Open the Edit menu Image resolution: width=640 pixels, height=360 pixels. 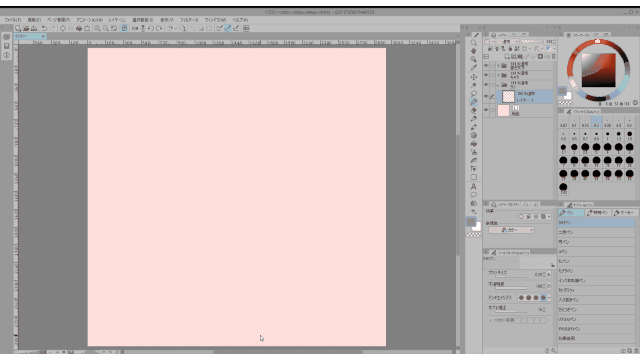pyautogui.click(x=34, y=20)
